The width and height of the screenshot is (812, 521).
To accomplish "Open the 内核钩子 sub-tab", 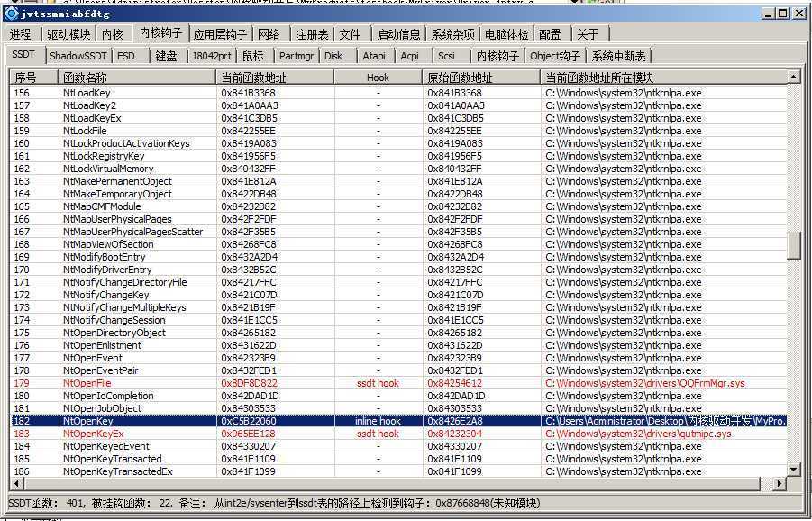I will 497,55.
